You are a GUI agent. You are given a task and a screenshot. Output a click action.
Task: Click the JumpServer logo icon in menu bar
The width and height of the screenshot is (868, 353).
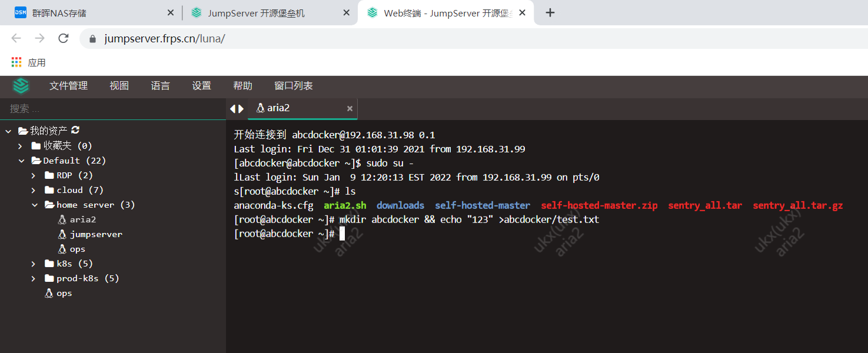21,86
